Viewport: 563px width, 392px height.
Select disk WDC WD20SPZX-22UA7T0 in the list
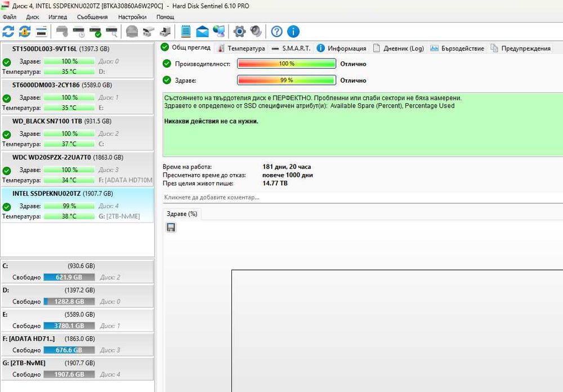(78, 169)
